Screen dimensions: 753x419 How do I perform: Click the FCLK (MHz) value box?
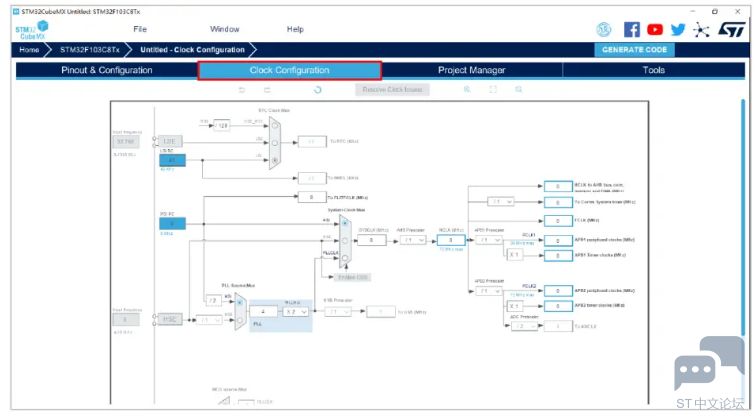click(x=558, y=221)
